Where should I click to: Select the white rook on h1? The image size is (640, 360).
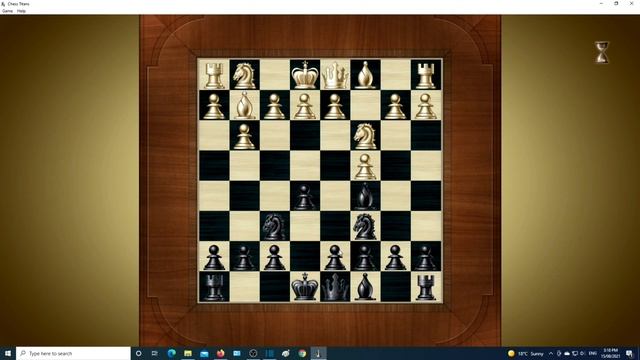coord(214,75)
